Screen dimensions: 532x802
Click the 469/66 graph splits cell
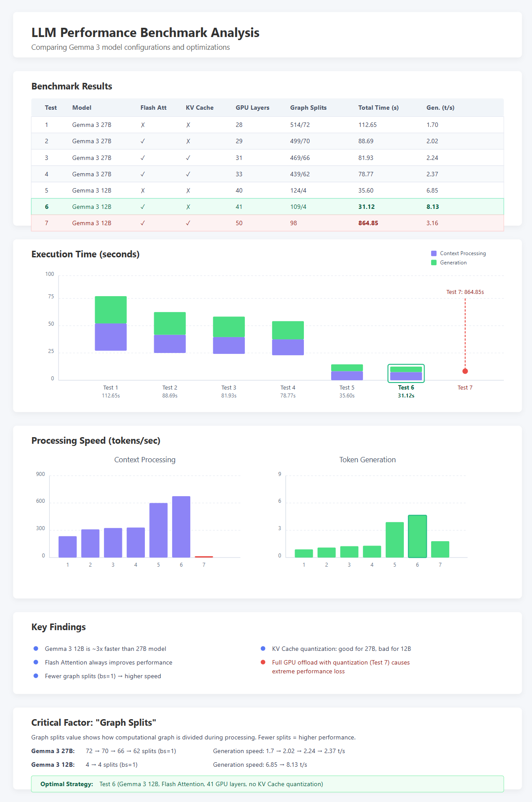coord(300,158)
